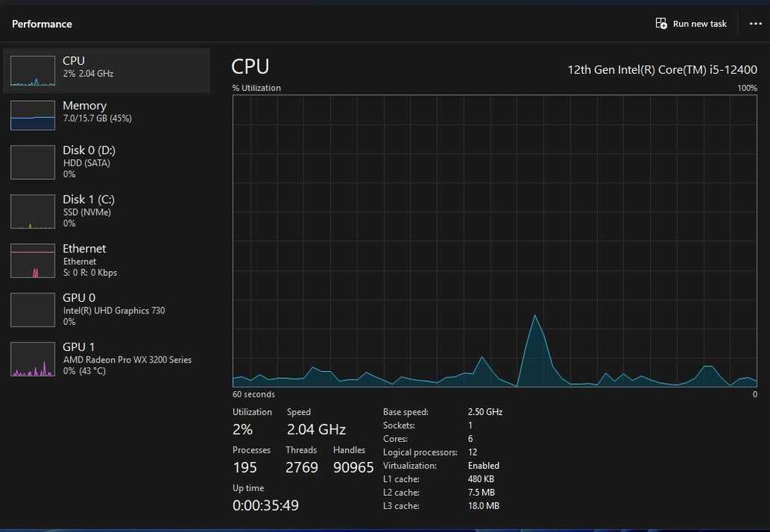This screenshot has height=532, width=770.
Task: Click the Processes count '195'
Action: [x=245, y=467]
